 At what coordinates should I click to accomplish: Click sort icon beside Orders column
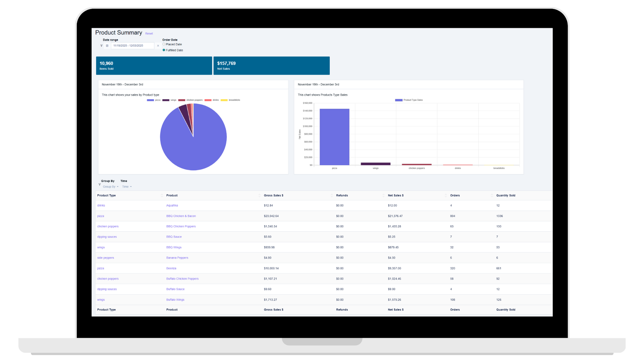pos(492,195)
